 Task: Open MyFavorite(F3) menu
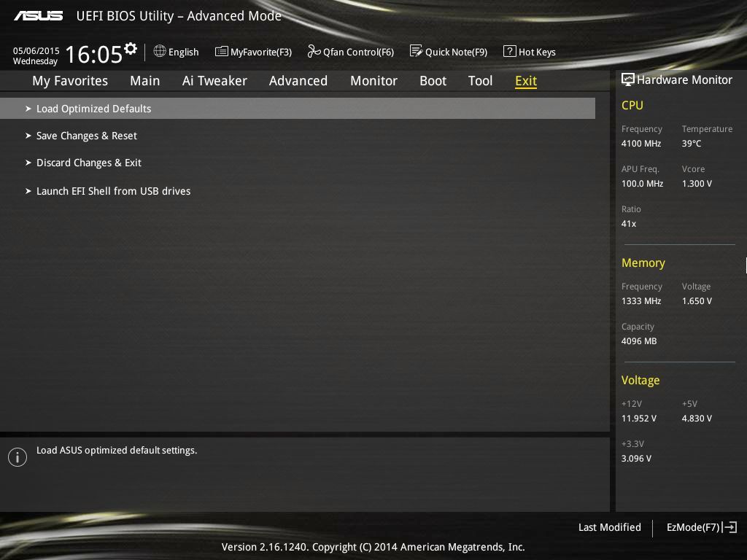tap(261, 52)
